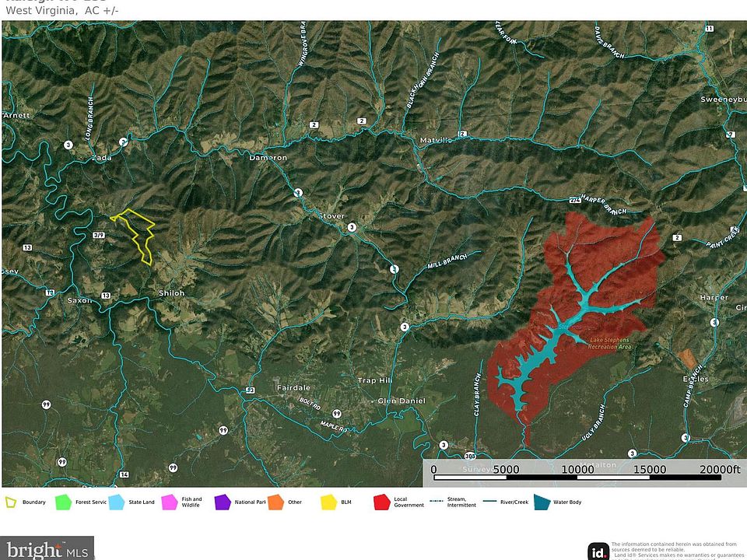This screenshot has height=560, width=747.
Task: Click the 3/9 road marker
Action: 99,235
